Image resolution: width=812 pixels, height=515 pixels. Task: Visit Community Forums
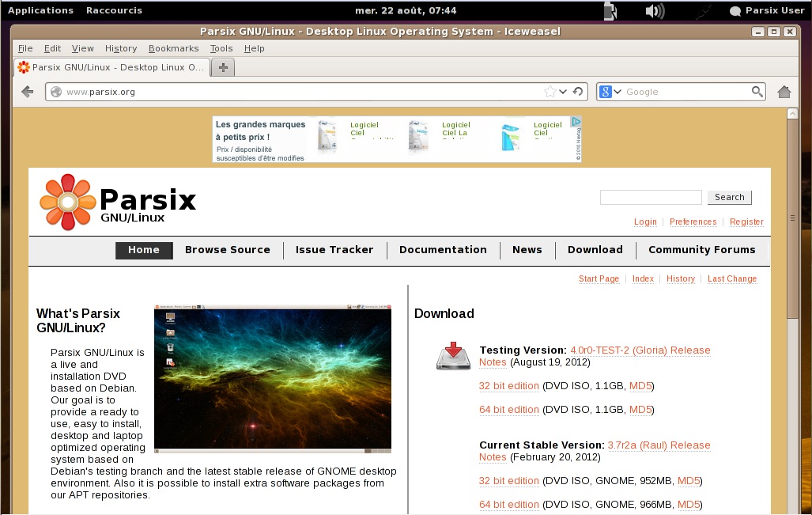coord(701,250)
